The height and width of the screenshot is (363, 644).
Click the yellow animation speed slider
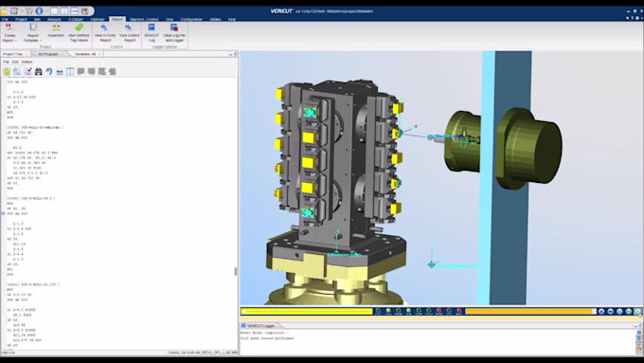(x=307, y=312)
